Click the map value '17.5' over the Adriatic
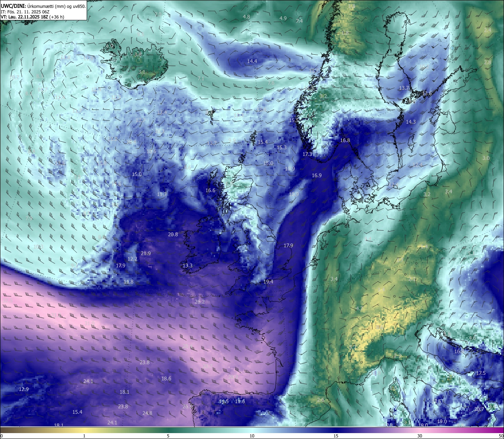 pos(481,373)
